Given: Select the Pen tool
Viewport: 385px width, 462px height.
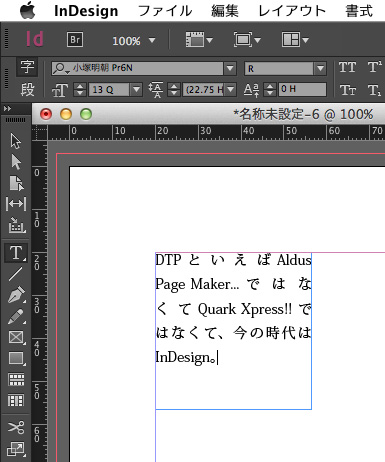Looking at the screenshot, I should point(16,295).
